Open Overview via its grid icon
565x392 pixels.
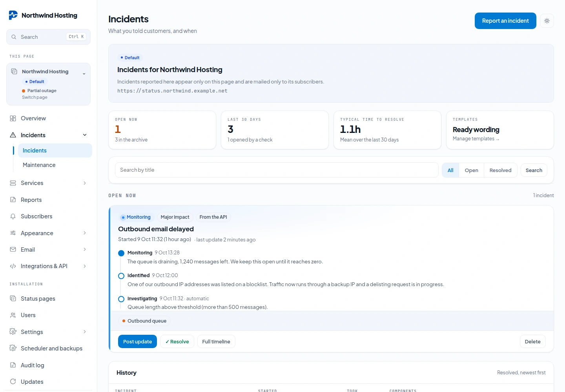(13, 118)
